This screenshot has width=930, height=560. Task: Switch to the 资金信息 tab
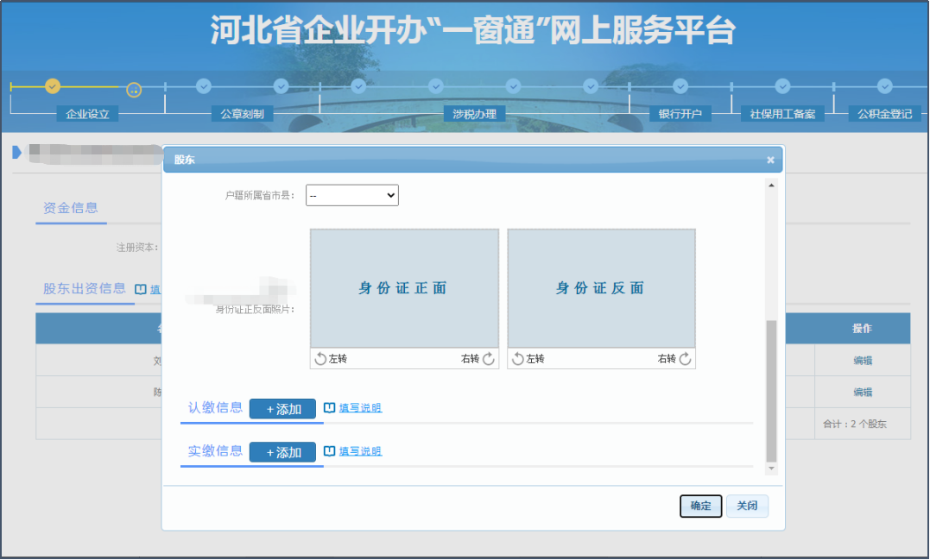[71, 209]
